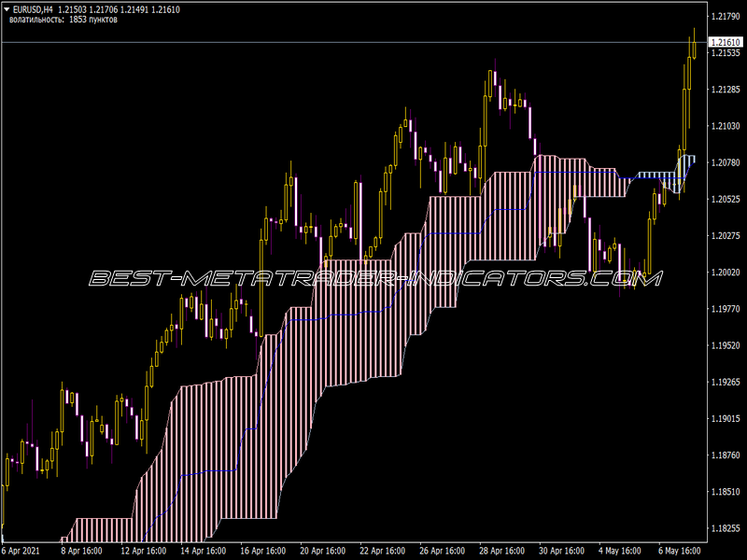
Task: Click the 1.19770 price scale label
Action: coord(726,309)
